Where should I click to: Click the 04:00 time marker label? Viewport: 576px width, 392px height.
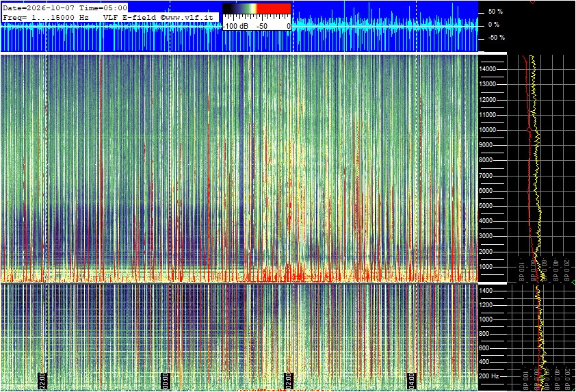tap(411, 380)
